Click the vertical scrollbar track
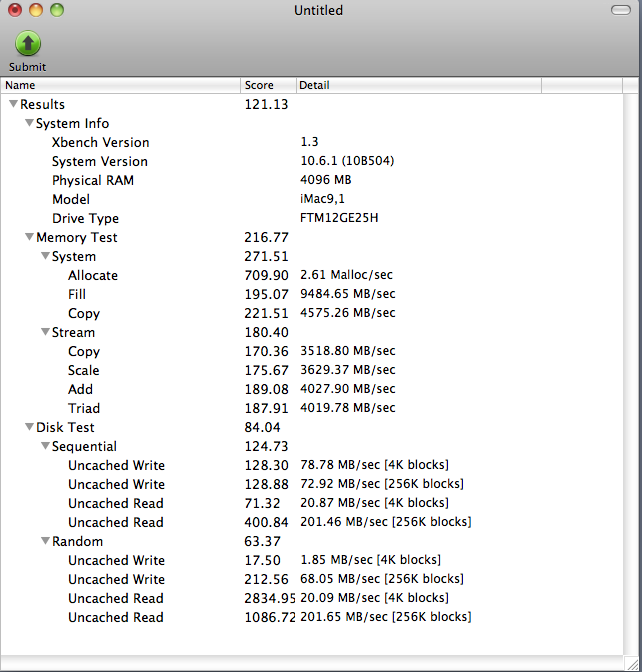Viewport: 642px width, 672px height. [630, 373]
